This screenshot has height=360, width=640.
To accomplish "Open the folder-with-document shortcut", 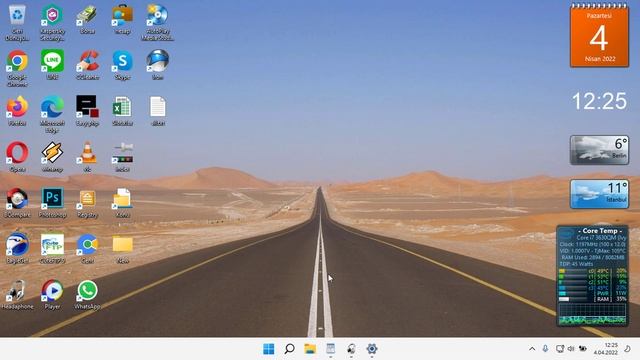I will [122, 199].
